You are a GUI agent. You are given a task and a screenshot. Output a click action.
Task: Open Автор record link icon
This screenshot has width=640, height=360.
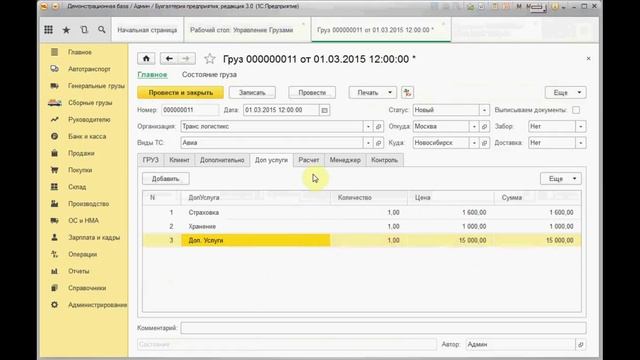(x=581, y=344)
